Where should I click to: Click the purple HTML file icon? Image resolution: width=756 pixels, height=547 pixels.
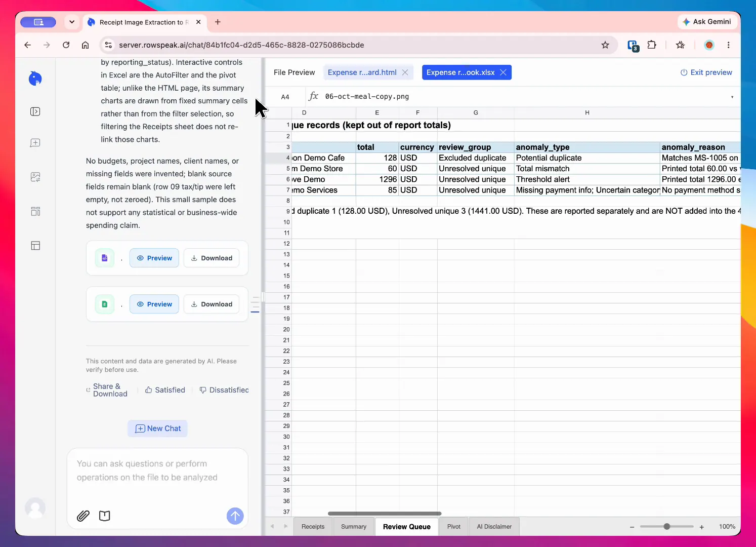click(x=105, y=258)
